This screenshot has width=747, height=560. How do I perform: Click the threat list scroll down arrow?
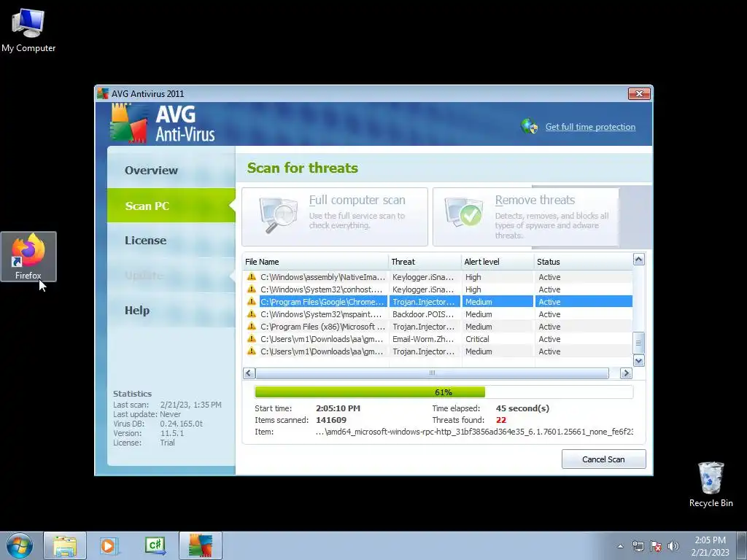pyautogui.click(x=639, y=360)
